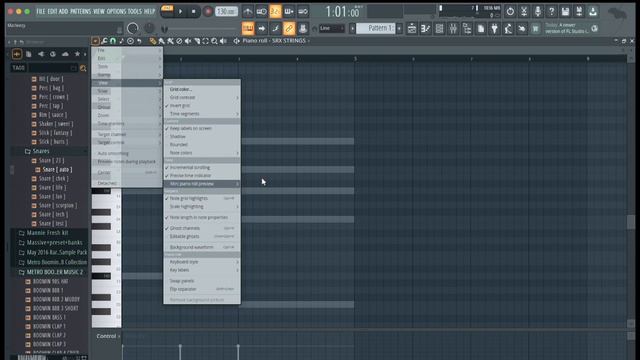This screenshot has width=640, height=360.
Task: Open the OPTIONS menu in top bar
Action: point(116,11)
